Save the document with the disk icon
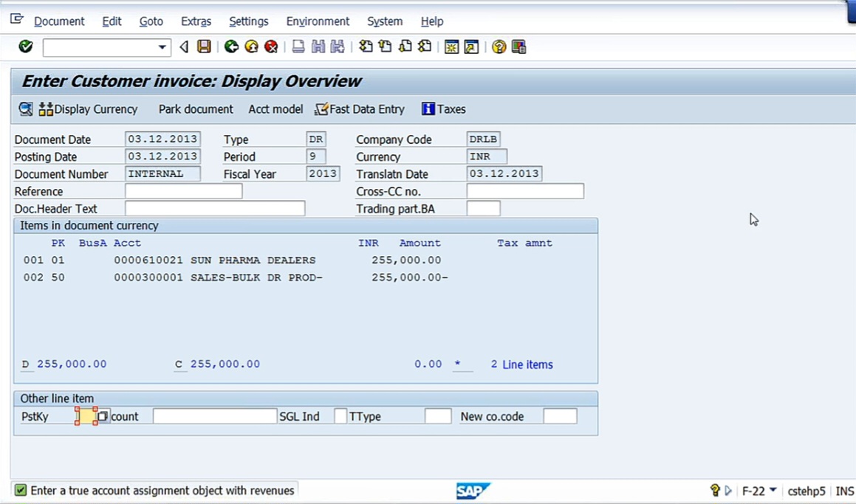 204,47
